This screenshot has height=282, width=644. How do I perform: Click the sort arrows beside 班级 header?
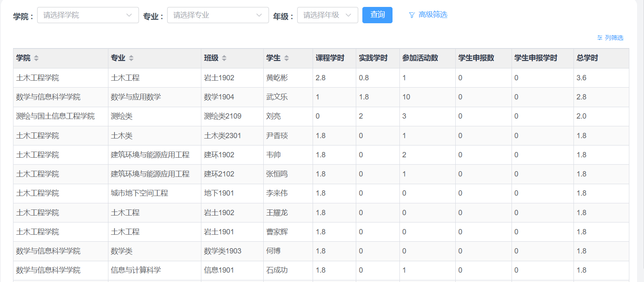click(x=224, y=58)
